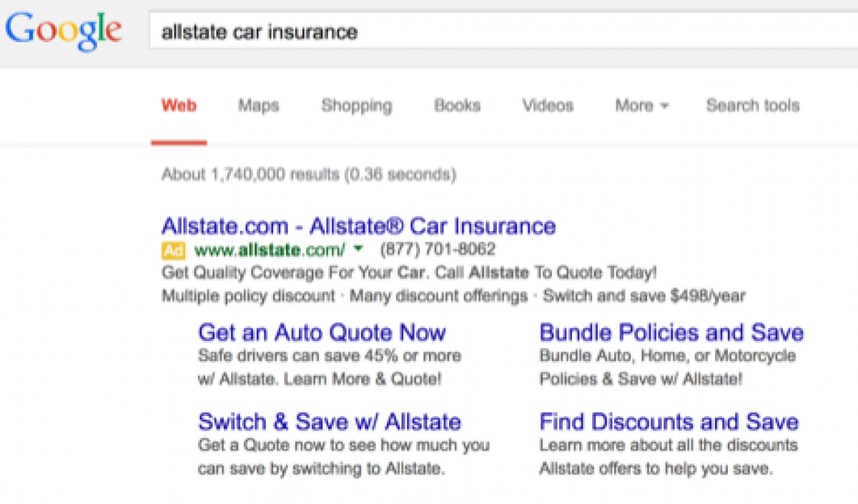The width and height of the screenshot is (858, 504).
Task: Open Search tools
Action: (x=753, y=106)
